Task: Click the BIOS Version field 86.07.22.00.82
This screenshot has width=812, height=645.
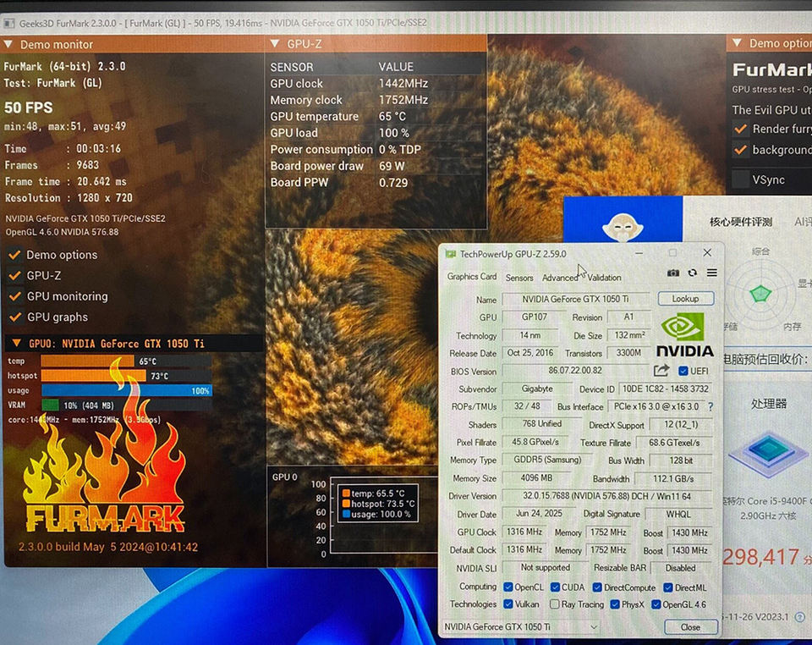Action: [575, 371]
